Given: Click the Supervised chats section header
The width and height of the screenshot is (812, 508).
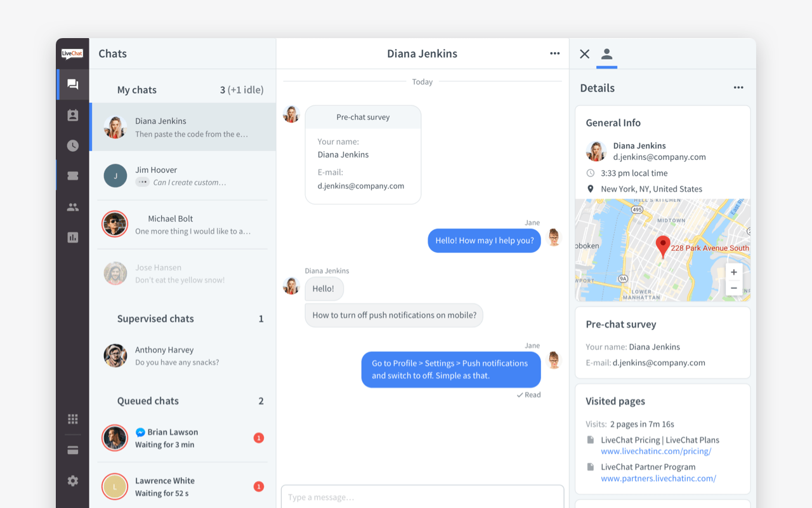Looking at the screenshot, I should (155, 319).
